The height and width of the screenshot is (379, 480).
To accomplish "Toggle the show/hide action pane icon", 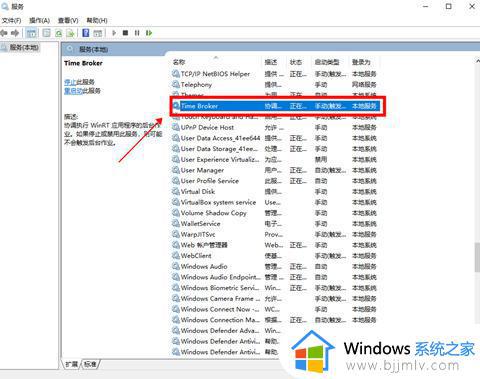I will coord(98,33).
